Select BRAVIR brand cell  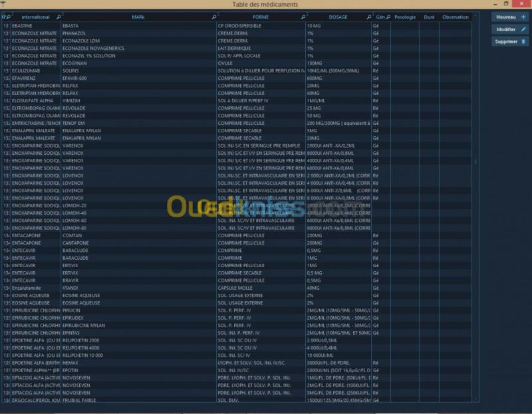coord(138,280)
